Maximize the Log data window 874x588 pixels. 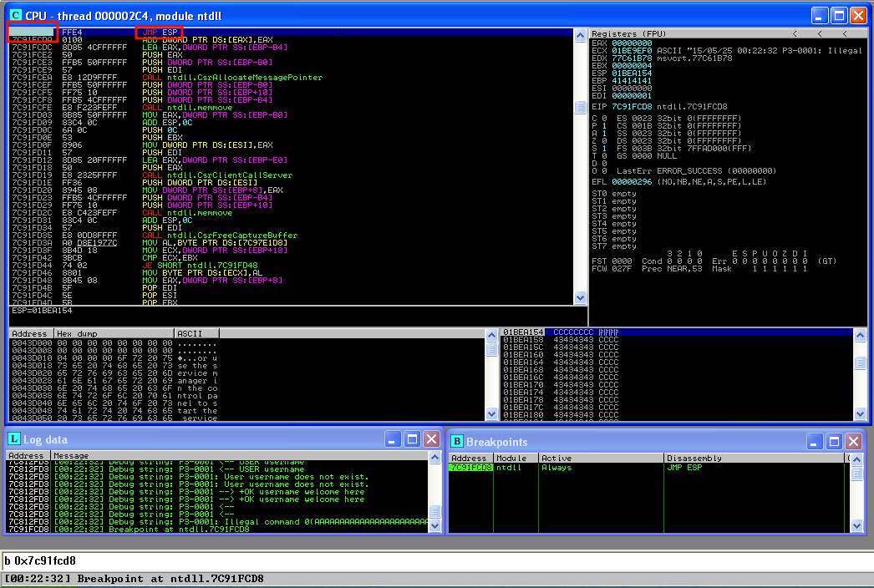412,439
